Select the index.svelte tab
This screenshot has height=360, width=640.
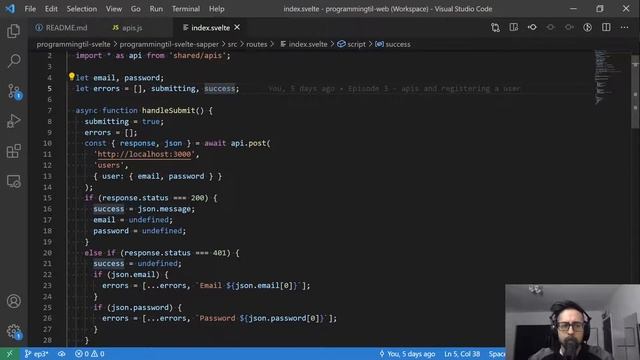tap(210, 28)
